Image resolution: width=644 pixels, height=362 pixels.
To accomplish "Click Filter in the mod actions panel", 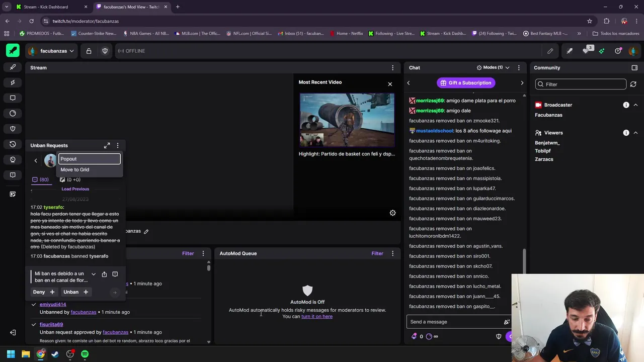I will tap(188, 253).
